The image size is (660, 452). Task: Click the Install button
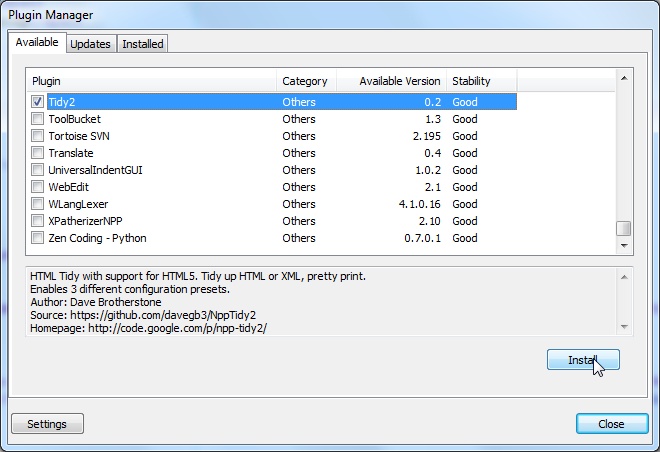583,360
